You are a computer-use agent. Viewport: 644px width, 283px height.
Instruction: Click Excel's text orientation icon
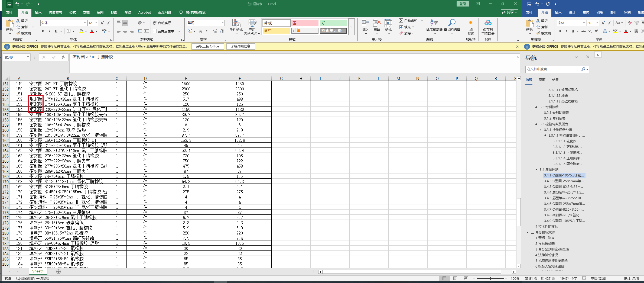pos(140,23)
